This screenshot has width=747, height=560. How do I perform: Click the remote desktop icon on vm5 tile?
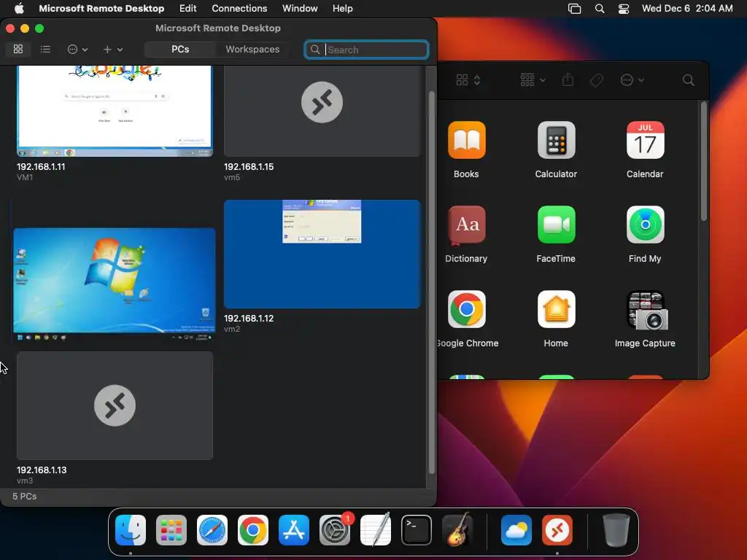pos(322,102)
